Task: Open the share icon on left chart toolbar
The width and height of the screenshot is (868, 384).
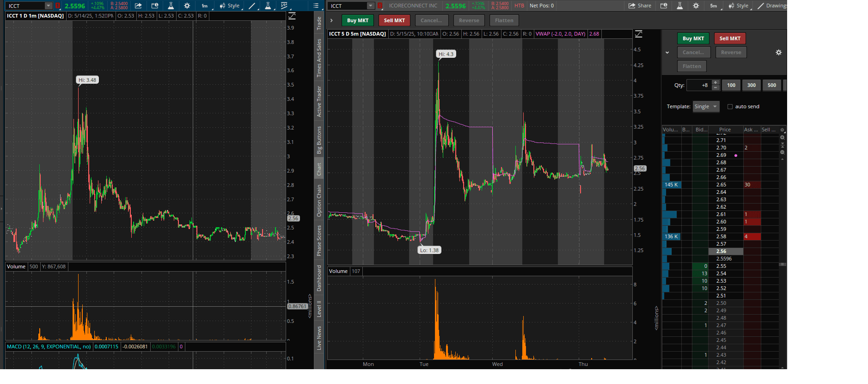Action: (138, 6)
